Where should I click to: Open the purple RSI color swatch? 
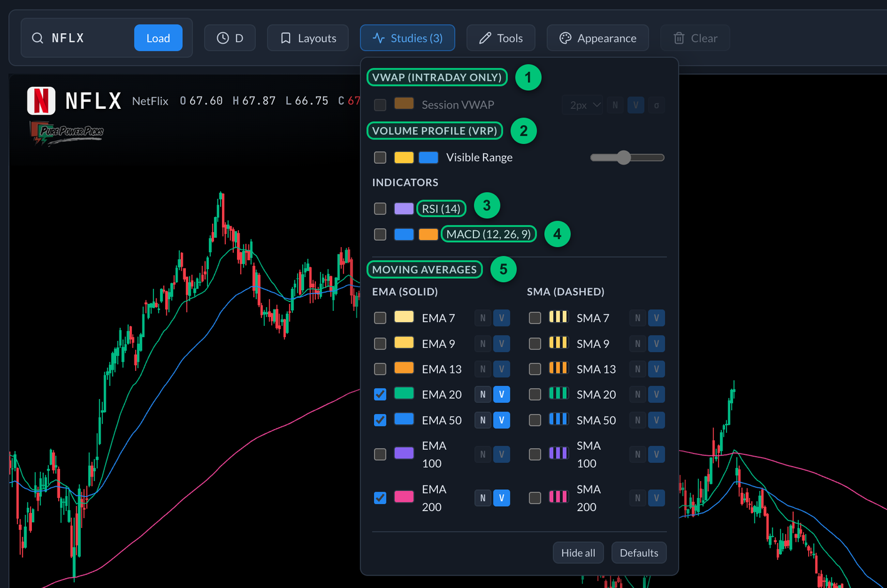(x=404, y=208)
